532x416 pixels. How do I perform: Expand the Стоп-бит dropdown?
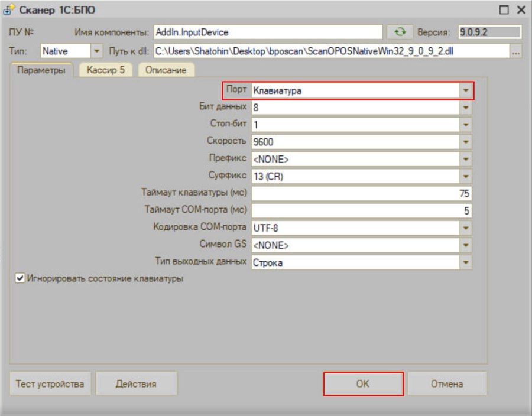(466, 125)
